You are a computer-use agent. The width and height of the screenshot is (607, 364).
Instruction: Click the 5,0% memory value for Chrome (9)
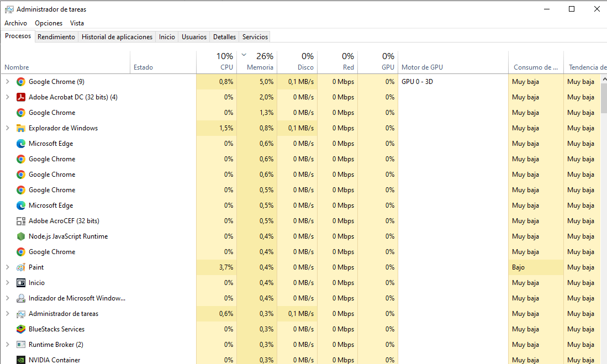tap(266, 82)
